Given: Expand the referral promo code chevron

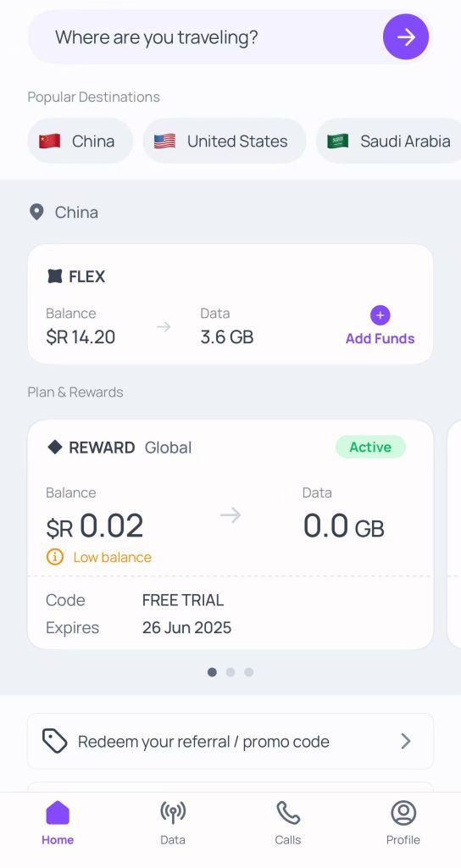Looking at the screenshot, I should tap(406, 741).
